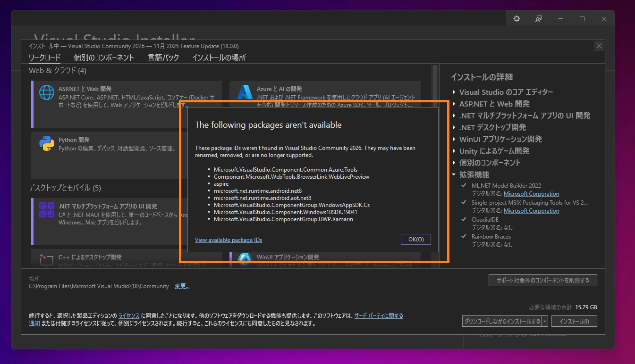Screen dimensions: 635x364
Task: Select the Python 開発 workload icon
Action: coord(46,143)
